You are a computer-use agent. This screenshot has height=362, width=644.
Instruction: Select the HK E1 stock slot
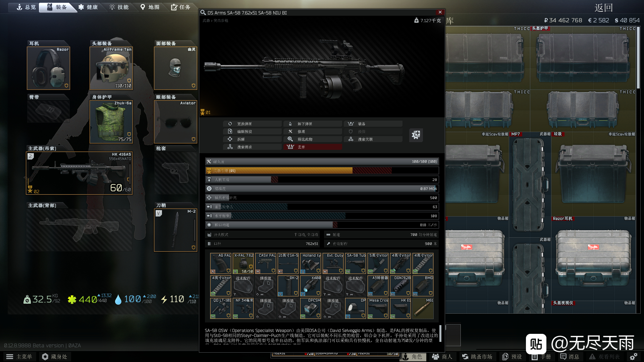[400, 308]
